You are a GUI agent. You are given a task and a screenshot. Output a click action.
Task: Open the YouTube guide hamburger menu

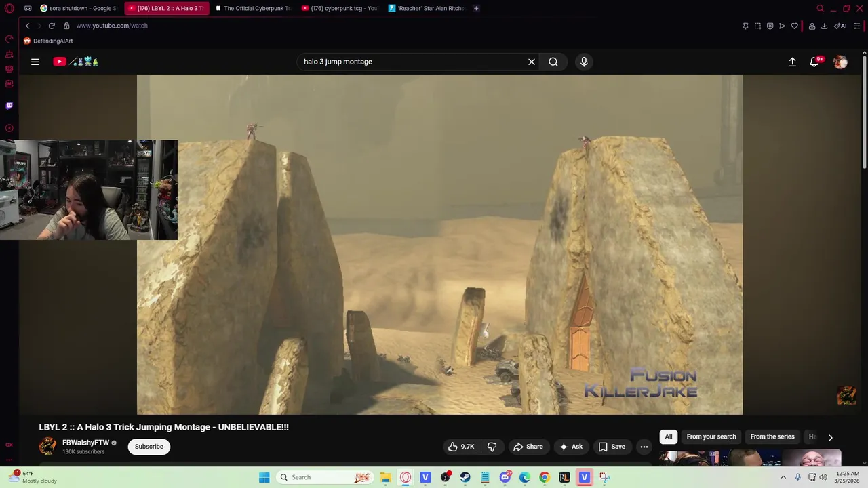(x=35, y=62)
